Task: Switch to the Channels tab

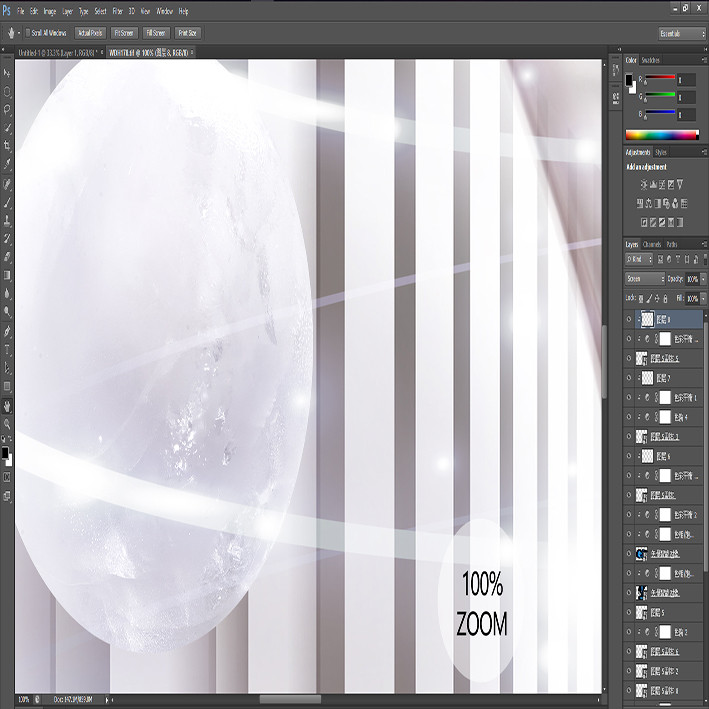Action: tap(652, 244)
